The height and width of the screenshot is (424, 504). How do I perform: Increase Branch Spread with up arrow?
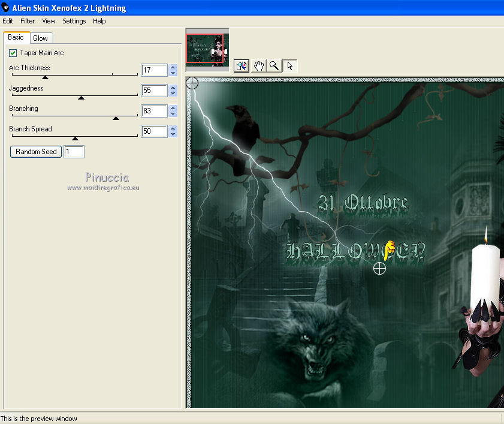point(173,128)
